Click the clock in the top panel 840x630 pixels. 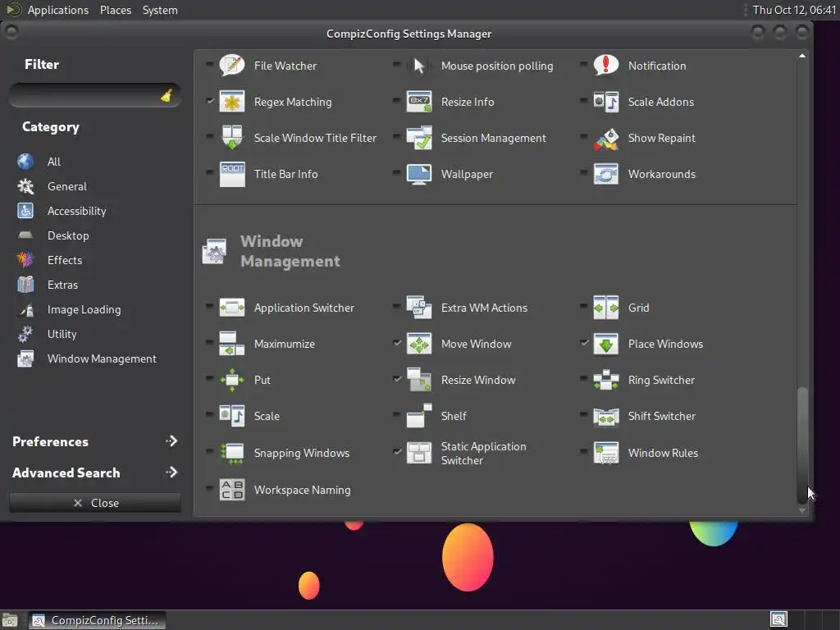pos(794,10)
